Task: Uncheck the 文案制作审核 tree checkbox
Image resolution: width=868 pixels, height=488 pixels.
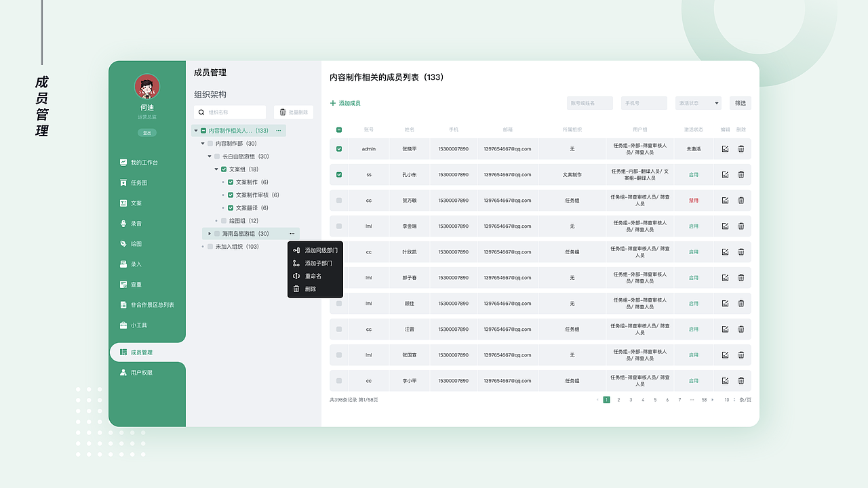Action: click(231, 195)
